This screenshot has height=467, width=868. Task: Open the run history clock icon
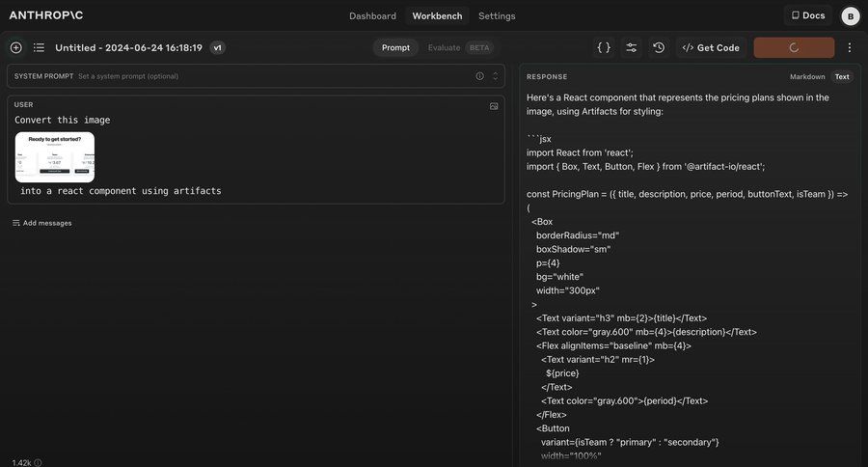[658, 47]
